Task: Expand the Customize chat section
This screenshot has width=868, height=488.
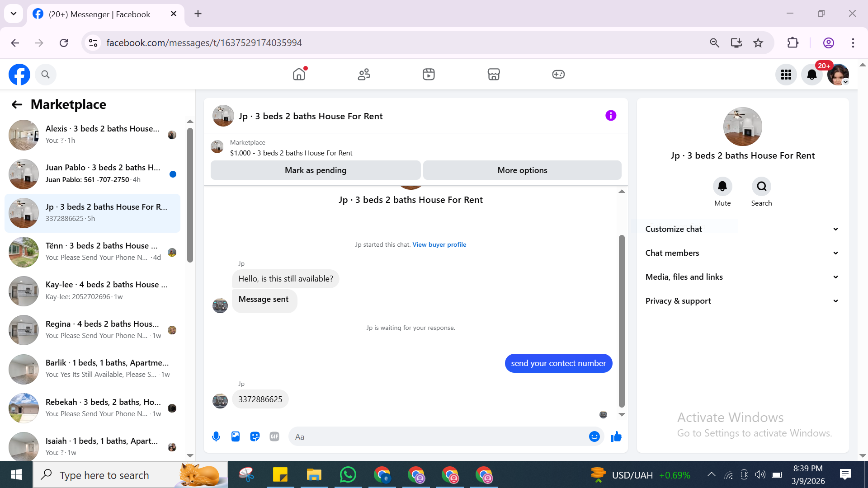Action: (742, 229)
